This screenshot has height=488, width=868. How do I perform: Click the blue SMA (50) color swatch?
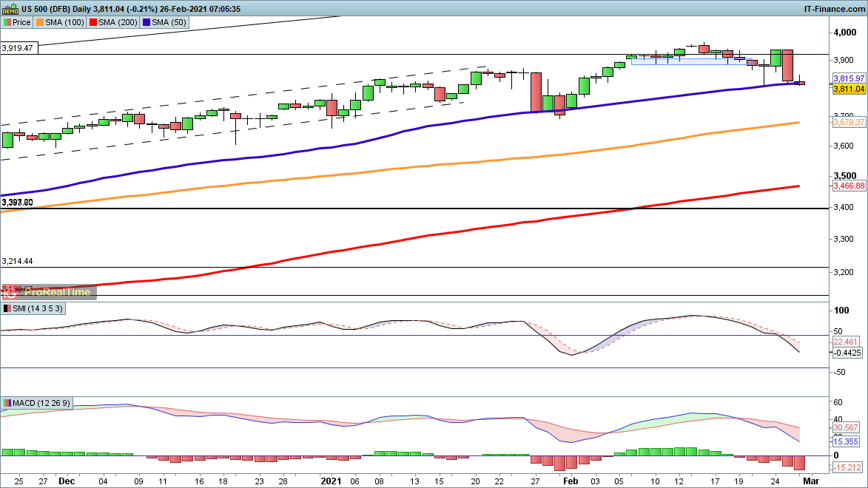pos(146,23)
